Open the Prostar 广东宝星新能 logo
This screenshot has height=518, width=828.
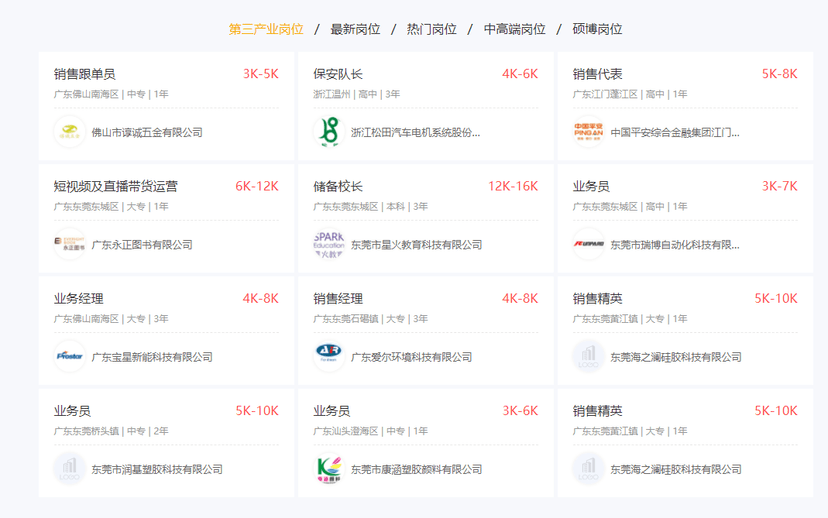(x=69, y=356)
